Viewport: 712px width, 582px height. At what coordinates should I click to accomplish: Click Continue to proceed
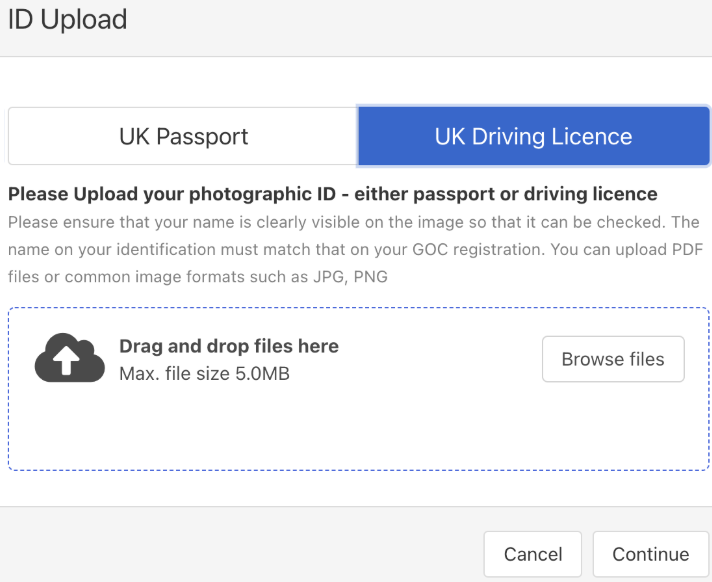[651, 554]
